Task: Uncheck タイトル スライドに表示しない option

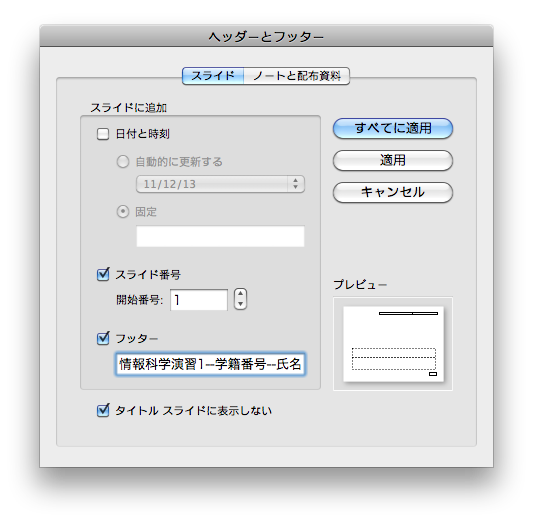Action: point(103,410)
